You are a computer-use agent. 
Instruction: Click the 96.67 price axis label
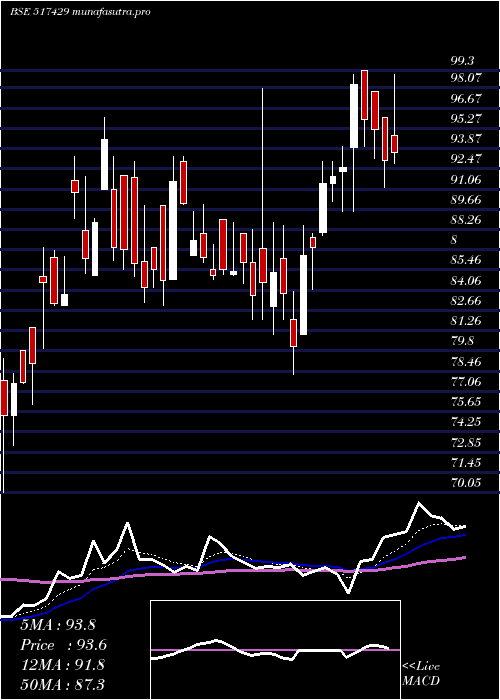467,98
